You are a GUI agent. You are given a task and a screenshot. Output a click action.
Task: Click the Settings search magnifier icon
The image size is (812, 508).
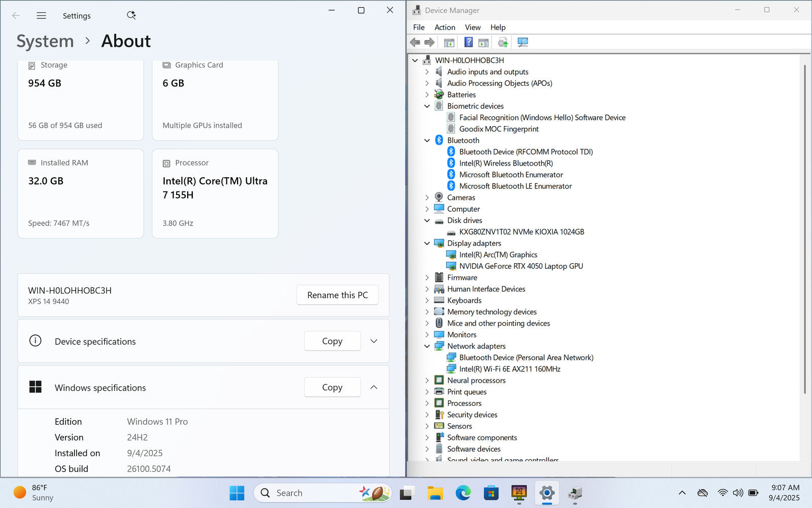[x=131, y=16]
